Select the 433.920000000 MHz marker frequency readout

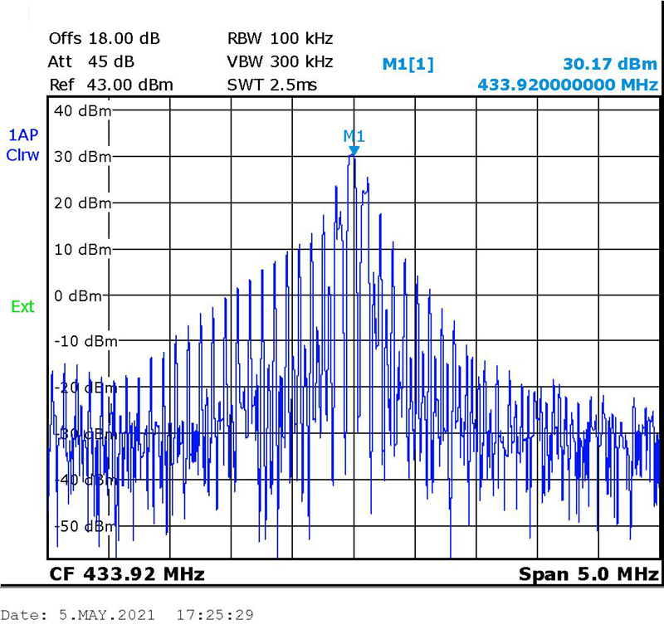tap(568, 85)
